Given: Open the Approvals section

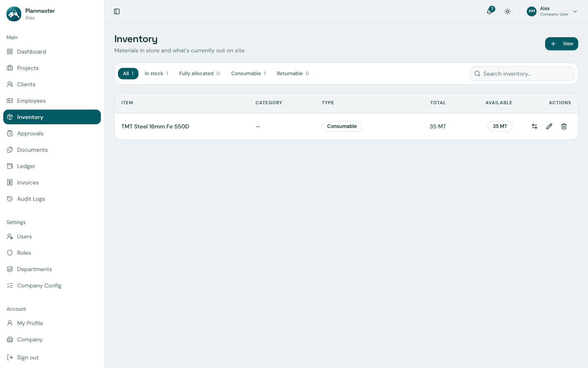Looking at the screenshot, I should pos(52,133).
